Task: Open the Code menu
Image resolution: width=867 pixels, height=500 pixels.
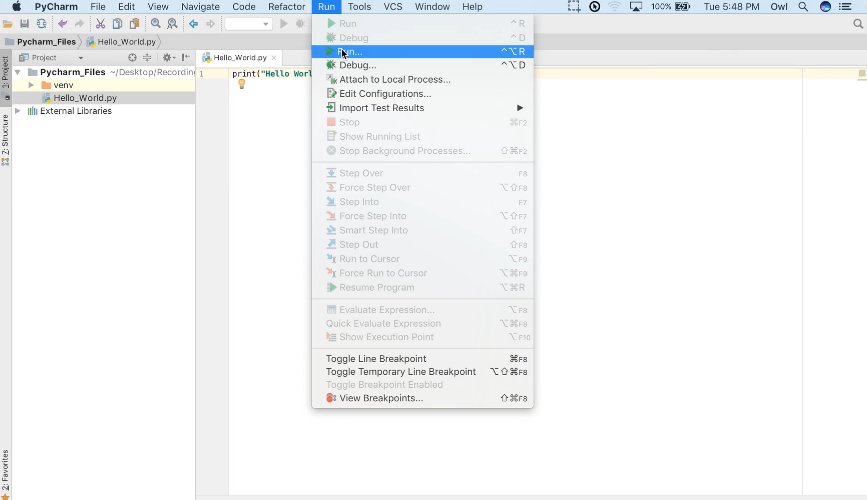Action: [244, 7]
